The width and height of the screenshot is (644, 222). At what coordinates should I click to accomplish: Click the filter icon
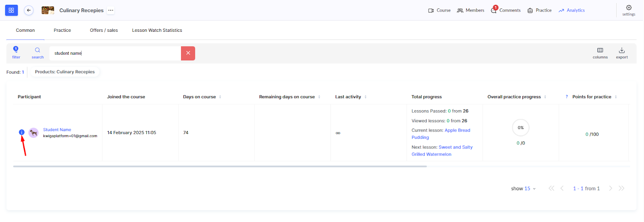tap(16, 50)
